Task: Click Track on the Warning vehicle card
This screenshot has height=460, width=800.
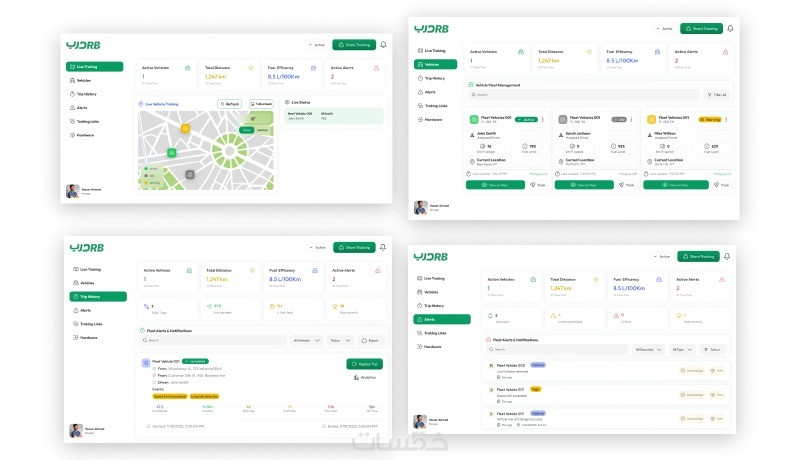Action: (x=722, y=185)
